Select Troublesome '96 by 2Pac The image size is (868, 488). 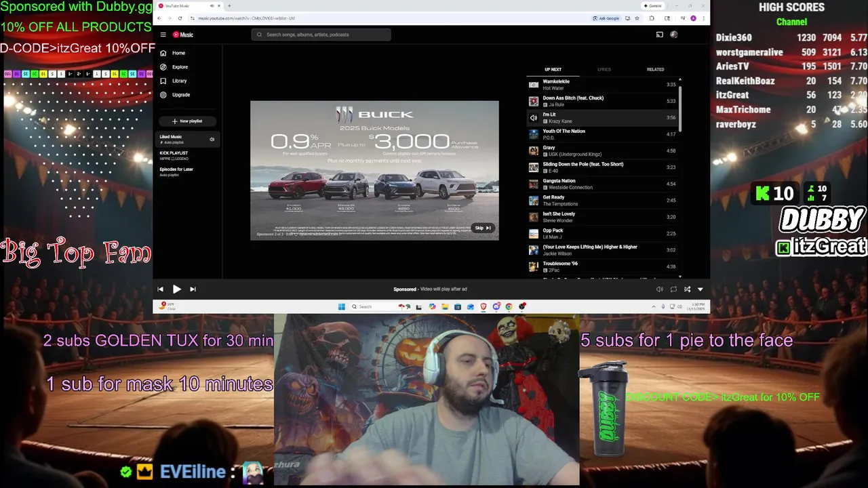pyautogui.click(x=602, y=266)
